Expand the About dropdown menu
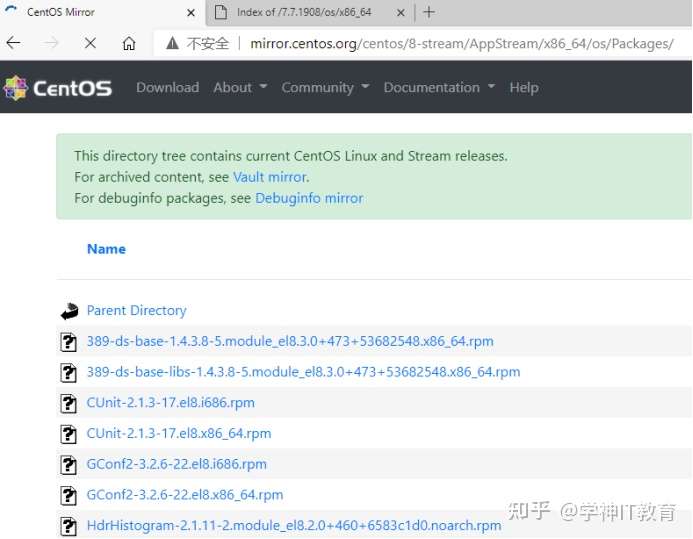 point(240,87)
